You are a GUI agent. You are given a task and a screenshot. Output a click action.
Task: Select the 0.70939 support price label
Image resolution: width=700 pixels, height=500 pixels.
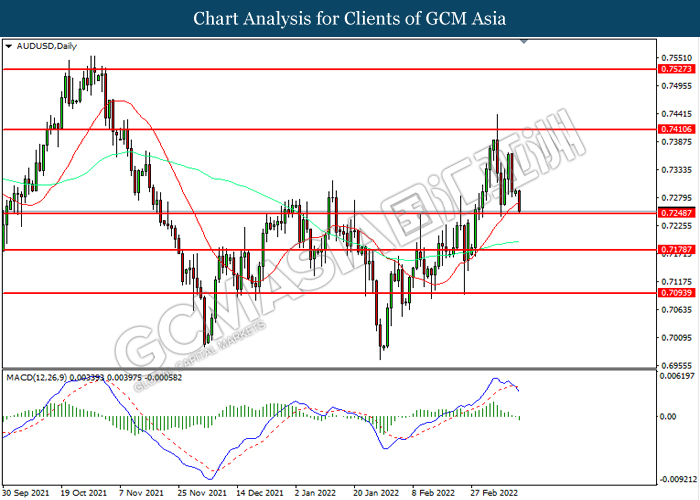tap(677, 293)
